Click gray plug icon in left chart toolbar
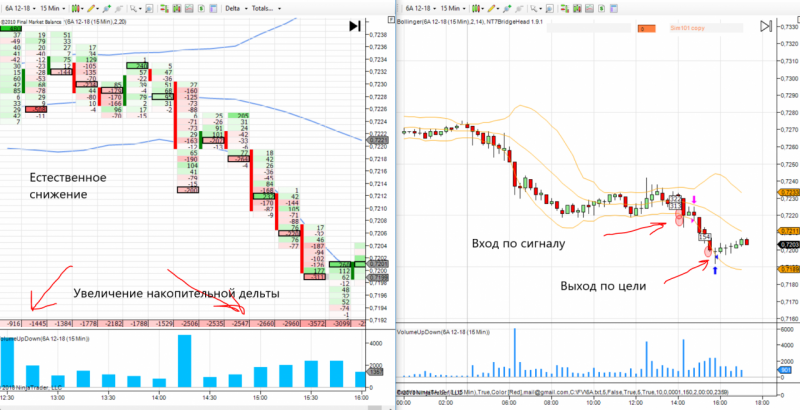Viewport: 800px width, 410px height. pos(119,9)
